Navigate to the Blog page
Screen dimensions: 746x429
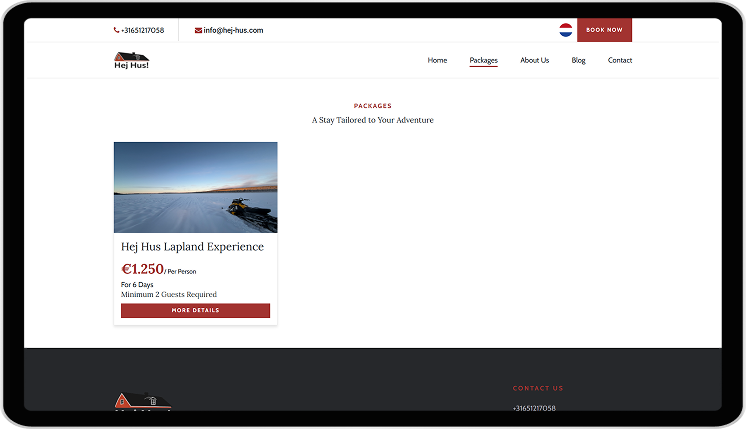coord(578,60)
